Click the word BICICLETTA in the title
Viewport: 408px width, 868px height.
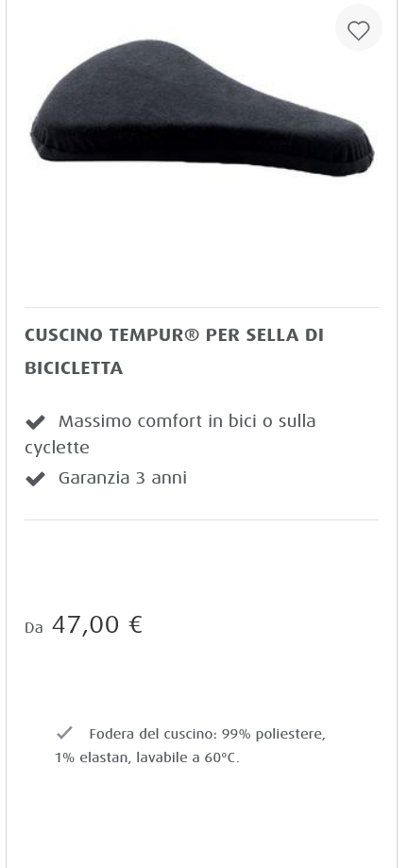(74, 368)
